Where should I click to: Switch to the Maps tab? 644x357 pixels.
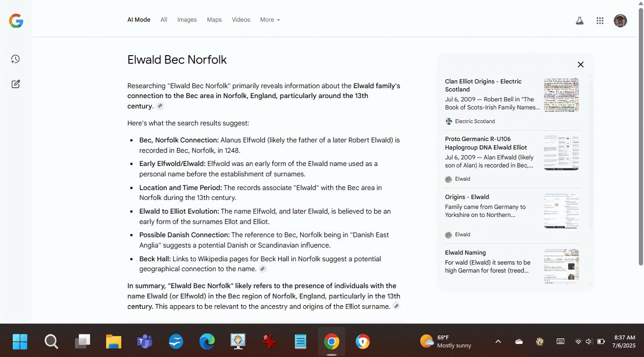tap(214, 20)
